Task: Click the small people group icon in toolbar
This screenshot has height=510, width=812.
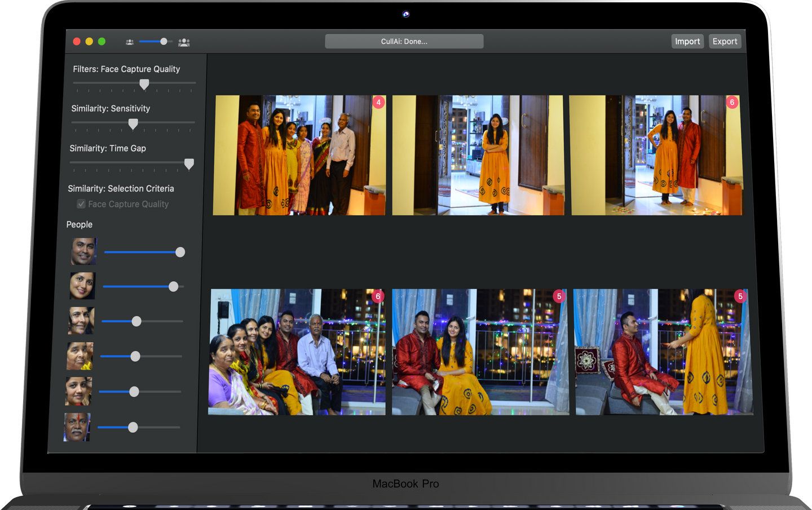Action: tap(130, 42)
